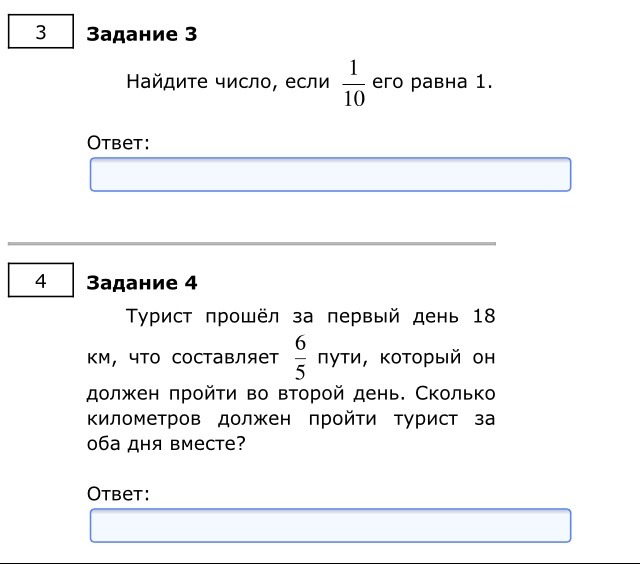Select the numbered box labeled 4

pyautogui.click(x=41, y=280)
